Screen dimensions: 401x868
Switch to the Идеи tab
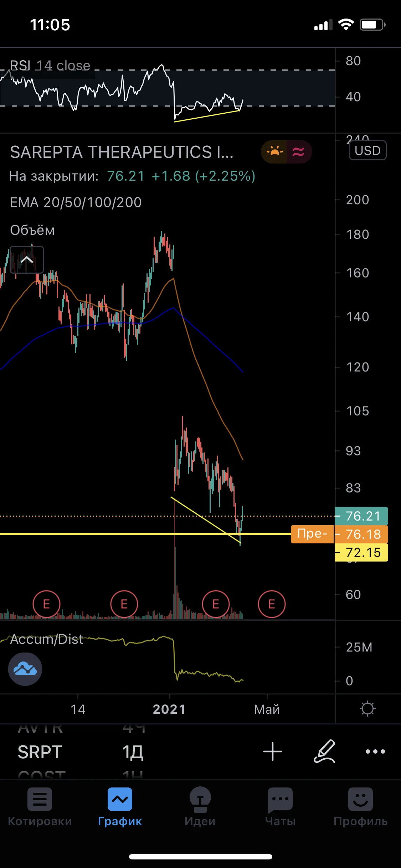point(200,807)
